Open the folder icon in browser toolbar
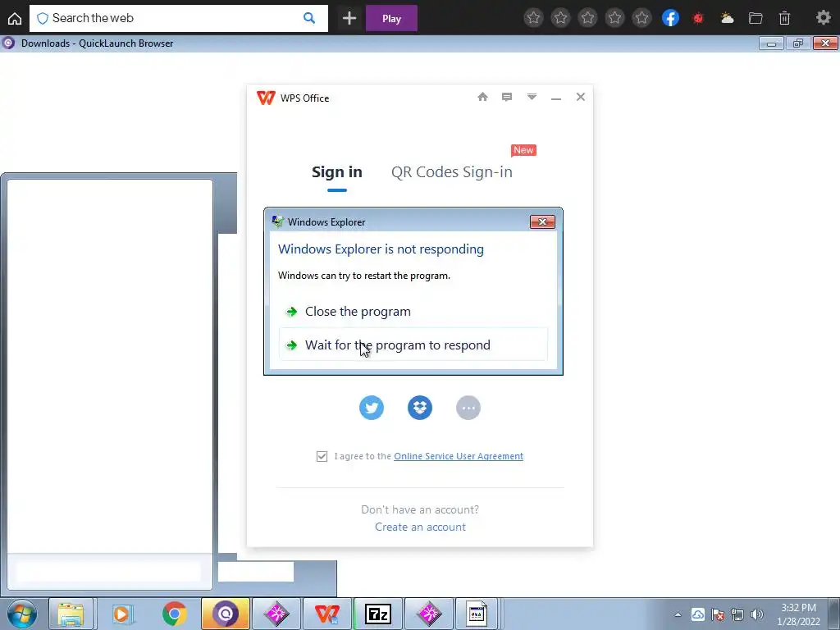This screenshot has height=630, width=840. click(756, 18)
